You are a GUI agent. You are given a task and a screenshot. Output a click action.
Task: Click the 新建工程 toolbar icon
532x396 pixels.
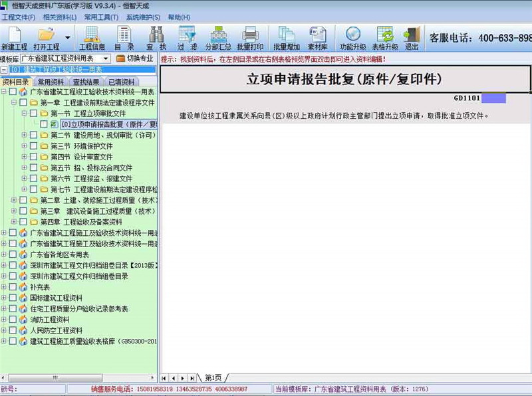tap(14, 39)
